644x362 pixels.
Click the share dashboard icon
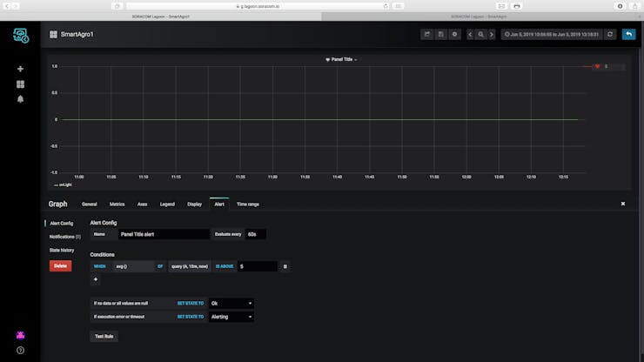click(x=427, y=35)
